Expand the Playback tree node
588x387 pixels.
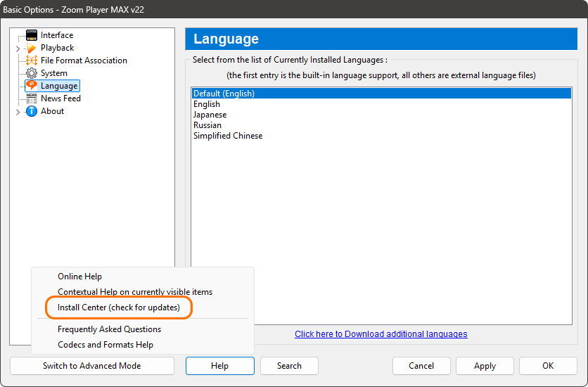click(18, 49)
